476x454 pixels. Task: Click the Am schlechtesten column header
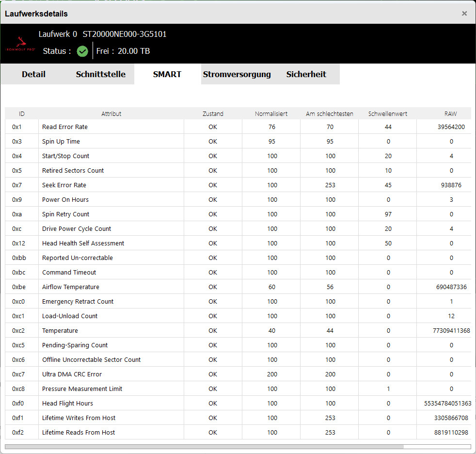330,114
